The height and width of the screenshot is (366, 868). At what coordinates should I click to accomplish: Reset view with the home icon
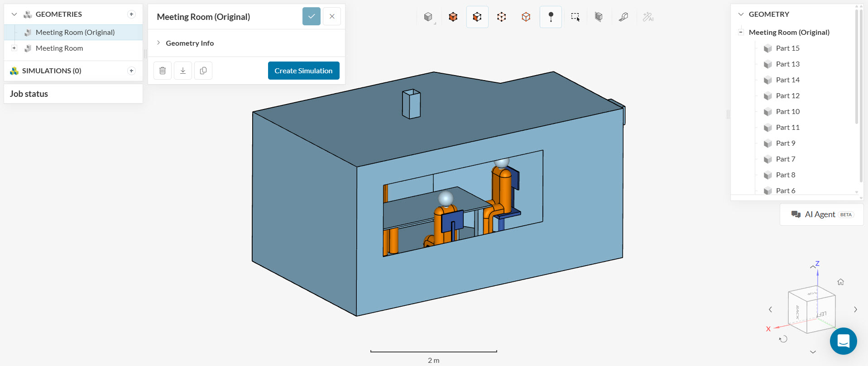(x=840, y=282)
